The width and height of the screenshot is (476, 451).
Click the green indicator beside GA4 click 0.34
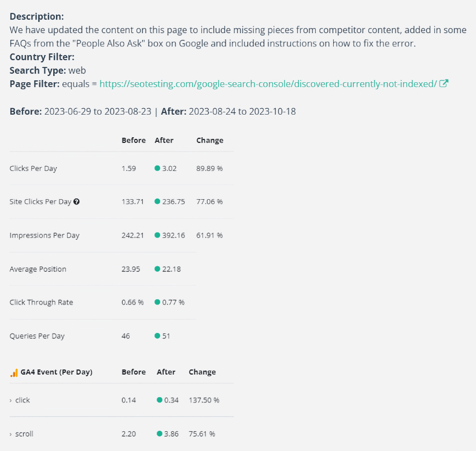160,400
